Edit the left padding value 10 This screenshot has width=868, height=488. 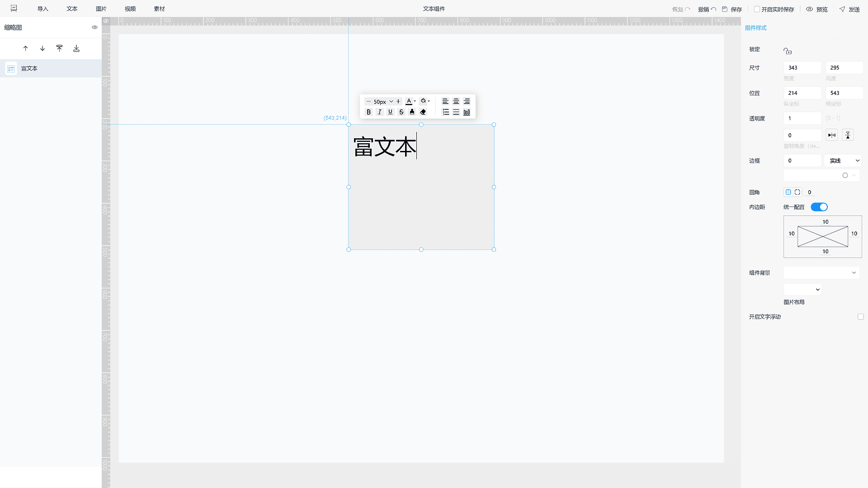tap(792, 234)
